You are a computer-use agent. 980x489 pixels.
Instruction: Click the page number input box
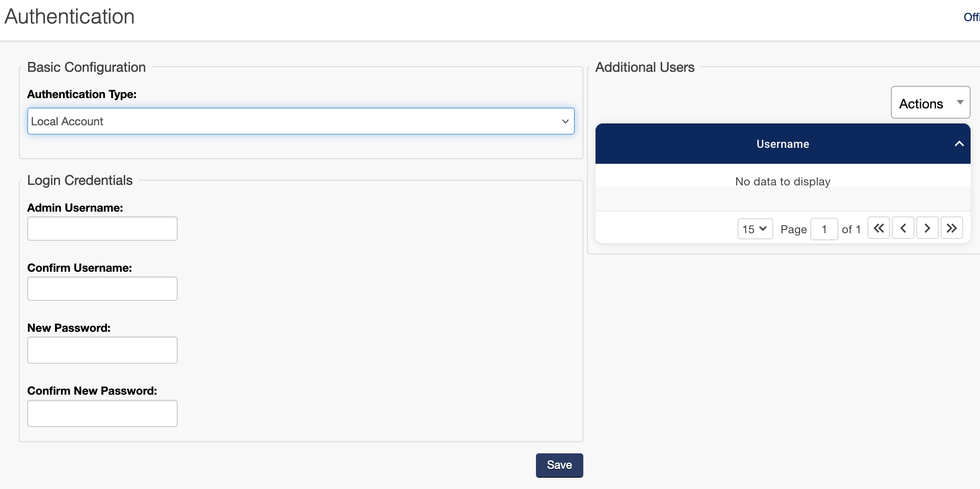point(824,229)
